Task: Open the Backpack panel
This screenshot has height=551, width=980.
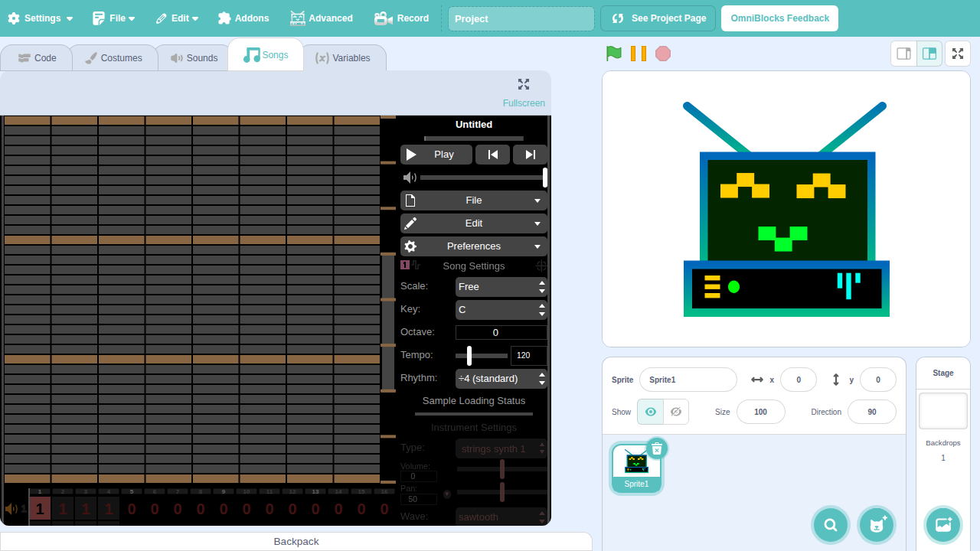Action: [296, 542]
